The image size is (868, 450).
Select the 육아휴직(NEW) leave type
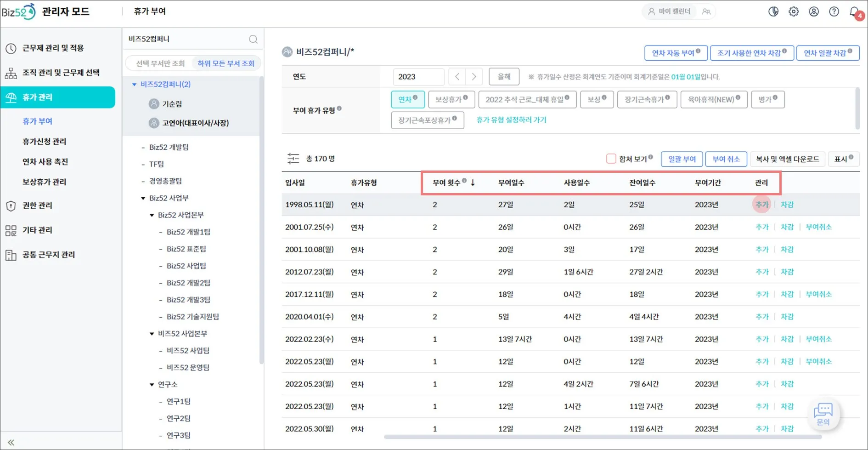714,99
